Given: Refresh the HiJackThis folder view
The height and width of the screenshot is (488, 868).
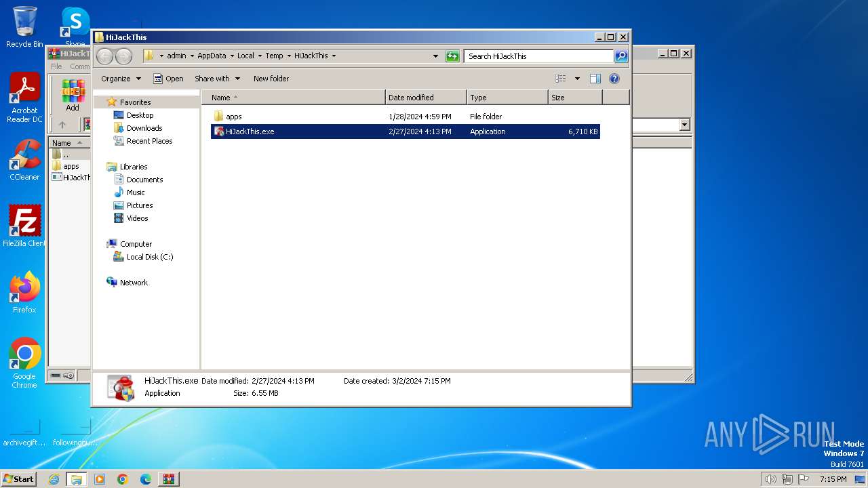Looking at the screenshot, I should (x=452, y=56).
